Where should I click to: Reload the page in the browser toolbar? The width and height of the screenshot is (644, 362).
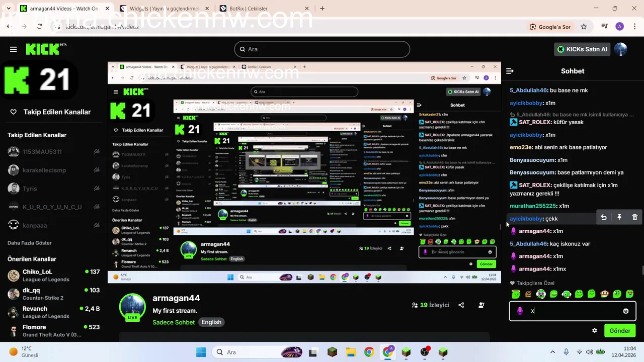pyautogui.click(x=39, y=27)
